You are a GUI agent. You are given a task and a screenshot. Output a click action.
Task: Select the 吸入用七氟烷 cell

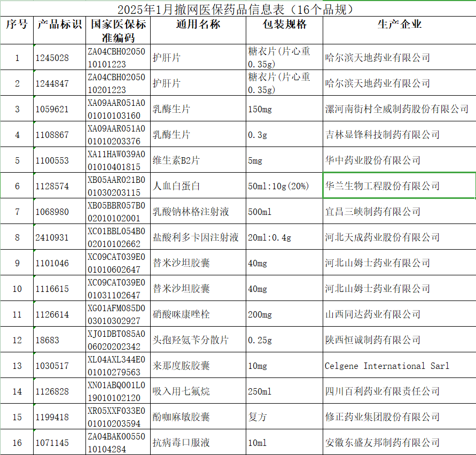198,391
